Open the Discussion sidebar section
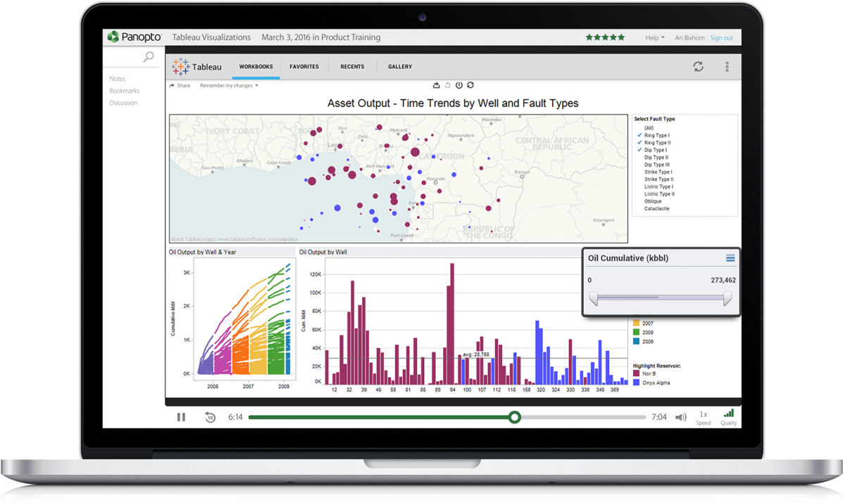Image resolution: width=843 pixels, height=504 pixels. pos(123,103)
